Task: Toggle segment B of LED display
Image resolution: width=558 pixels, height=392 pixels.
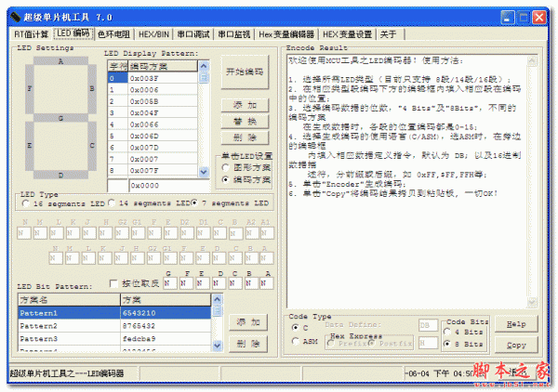Action: 92,89
